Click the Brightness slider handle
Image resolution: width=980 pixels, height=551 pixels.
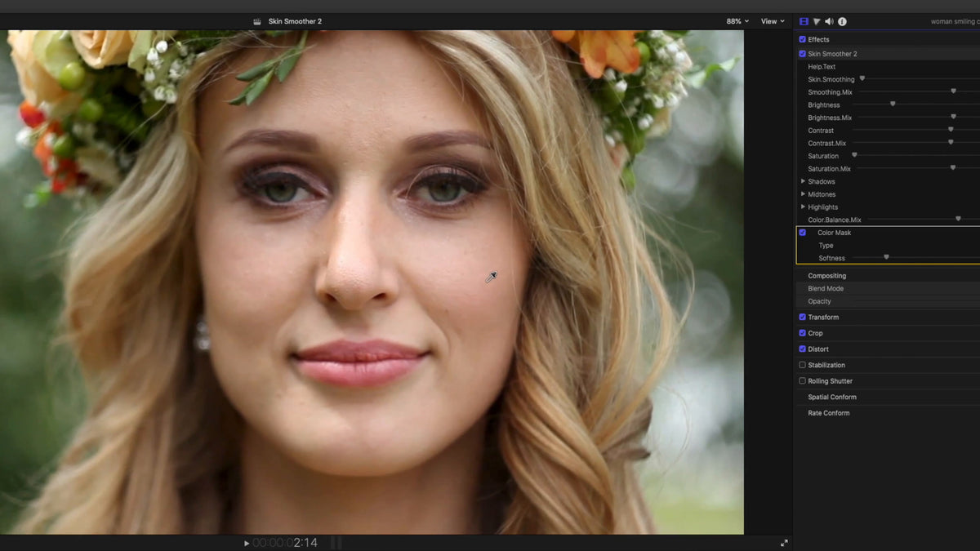click(893, 104)
